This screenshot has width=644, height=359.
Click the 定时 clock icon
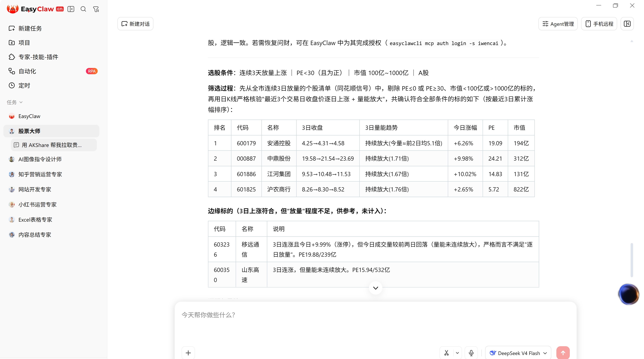coord(12,86)
